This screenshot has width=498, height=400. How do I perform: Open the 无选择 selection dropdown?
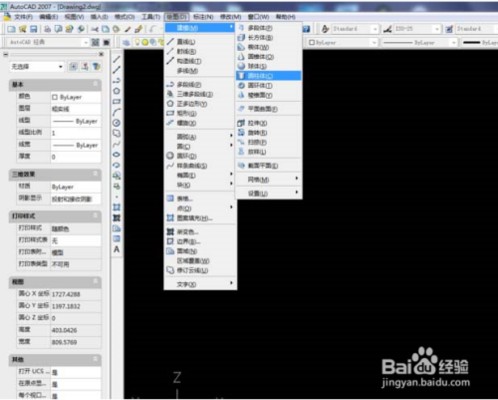click(37, 67)
